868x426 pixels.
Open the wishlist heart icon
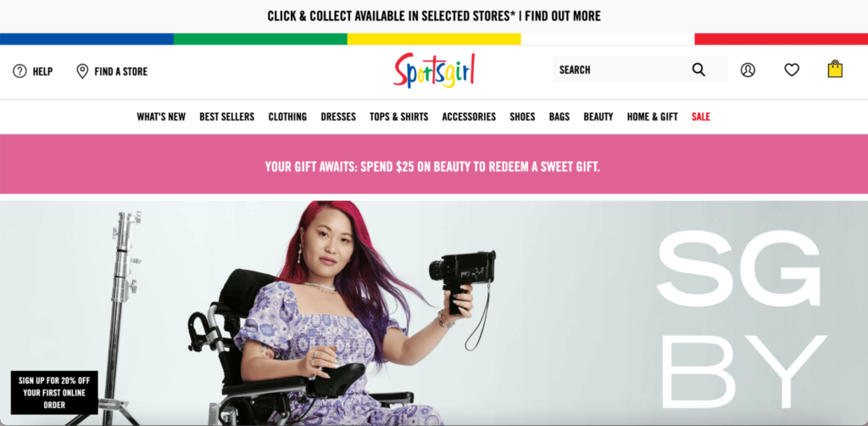pyautogui.click(x=792, y=70)
